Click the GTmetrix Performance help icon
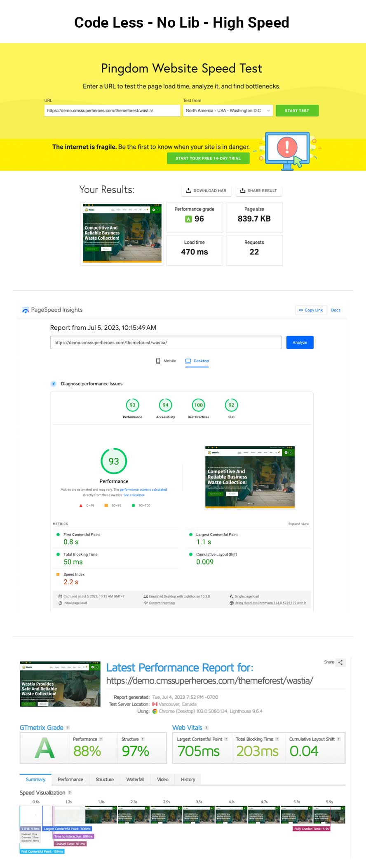366x868 pixels. pyautogui.click(x=101, y=739)
